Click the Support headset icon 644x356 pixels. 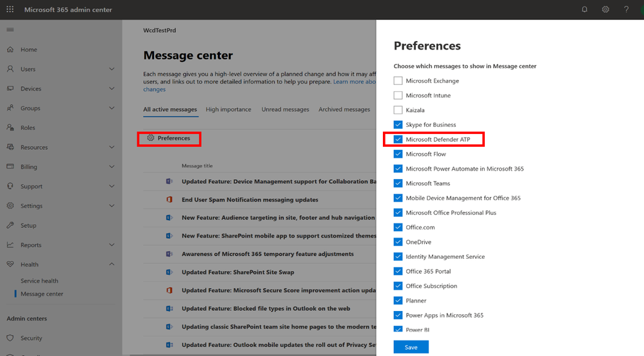point(10,186)
